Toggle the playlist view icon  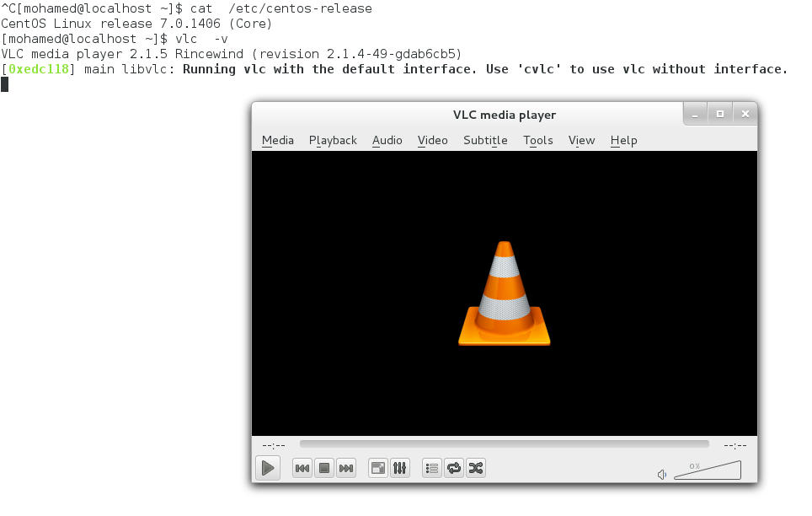pos(432,468)
